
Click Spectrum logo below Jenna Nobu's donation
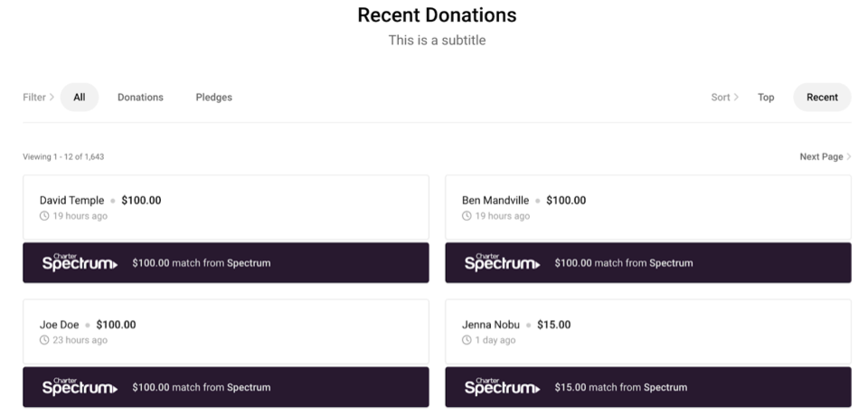click(502, 387)
